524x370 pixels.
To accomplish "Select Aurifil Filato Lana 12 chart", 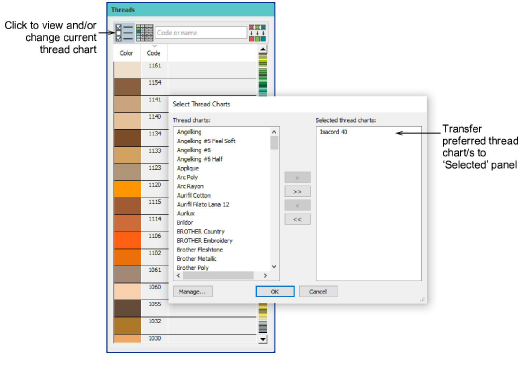I will tap(203, 204).
